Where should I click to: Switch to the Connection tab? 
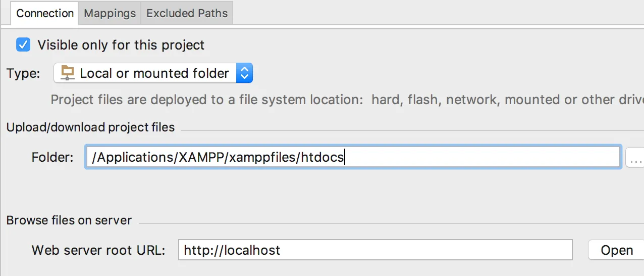point(45,13)
